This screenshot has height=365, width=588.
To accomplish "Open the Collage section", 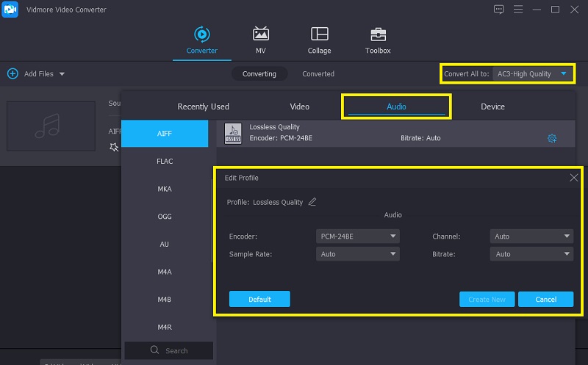I will (x=319, y=35).
